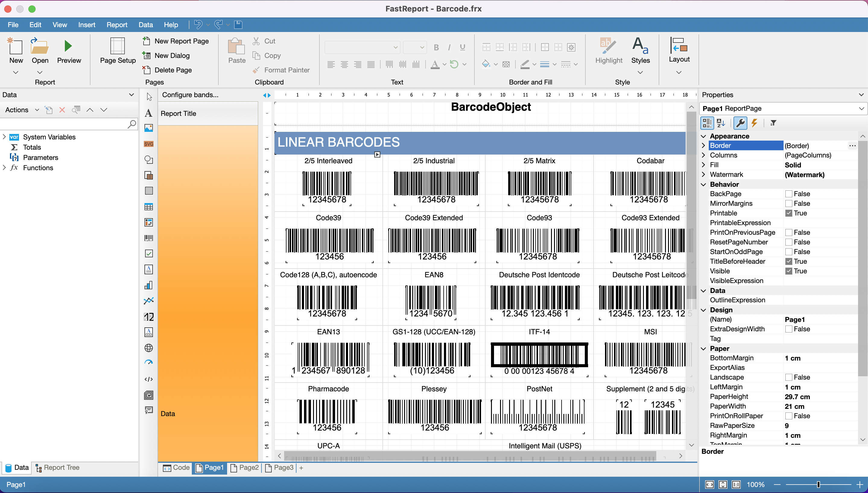
Task: Open Styles dropdown arrow
Action: point(640,72)
